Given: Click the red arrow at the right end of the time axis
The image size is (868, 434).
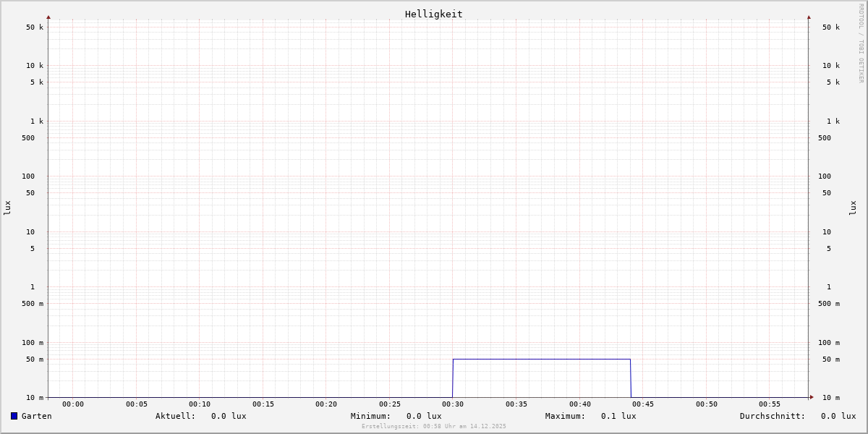Looking at the screenshot, I should point(812,397).
